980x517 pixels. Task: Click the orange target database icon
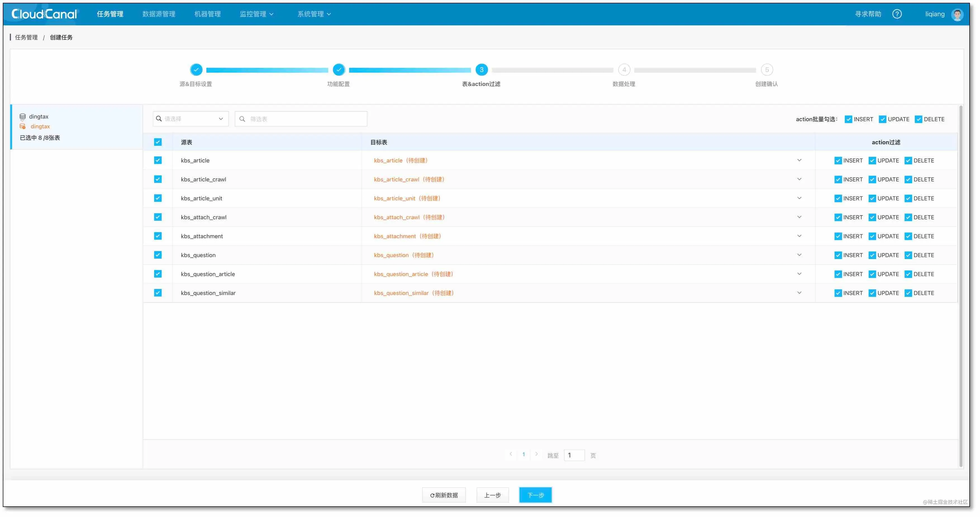pos(22,126)
